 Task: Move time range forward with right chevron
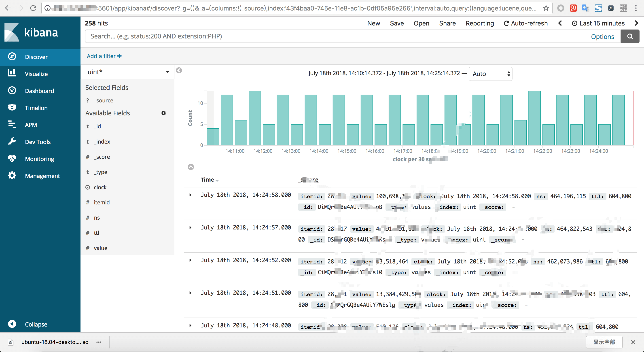[636, 23]
